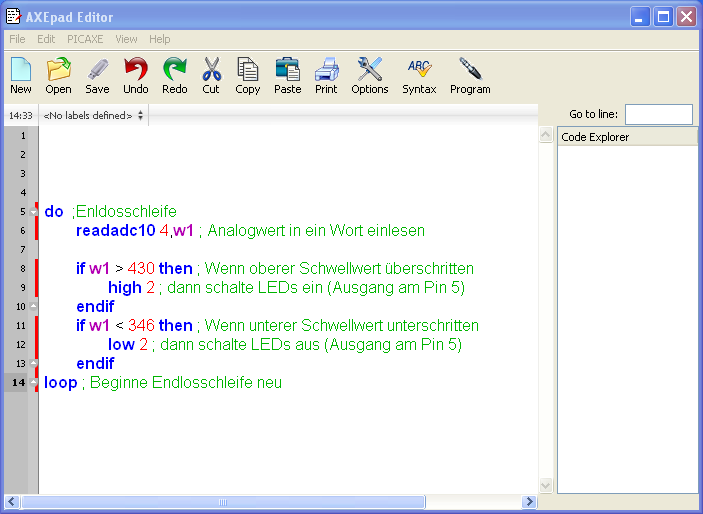Click the Go to line input field
Image resolution: width=703 pixels, height=514 pixels.
pyautogui.click(x=658, y=115)
